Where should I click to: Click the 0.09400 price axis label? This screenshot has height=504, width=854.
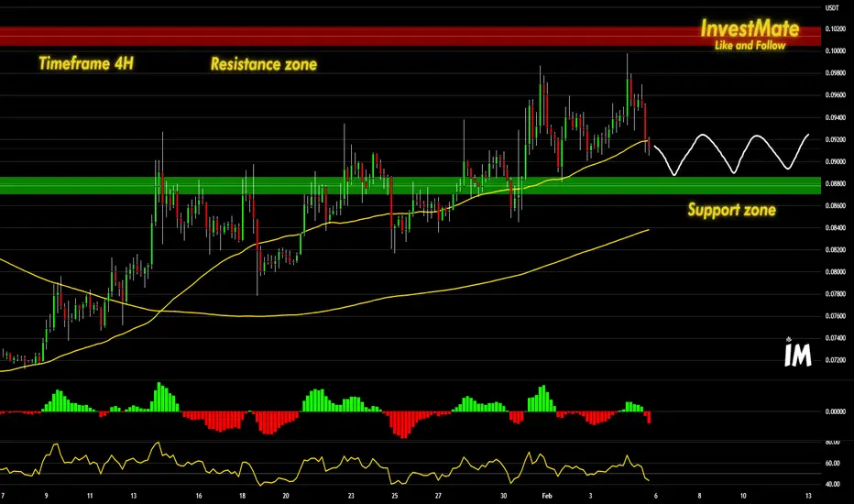[835, 117]
